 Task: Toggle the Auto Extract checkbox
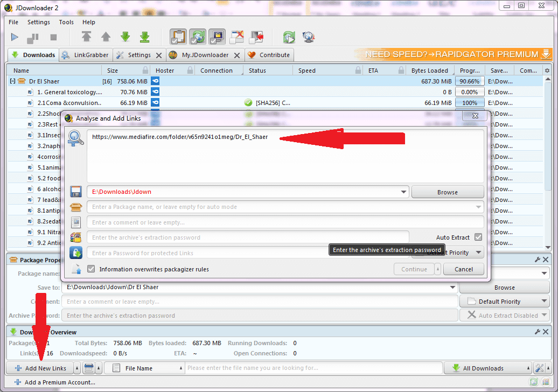[478, 237]
